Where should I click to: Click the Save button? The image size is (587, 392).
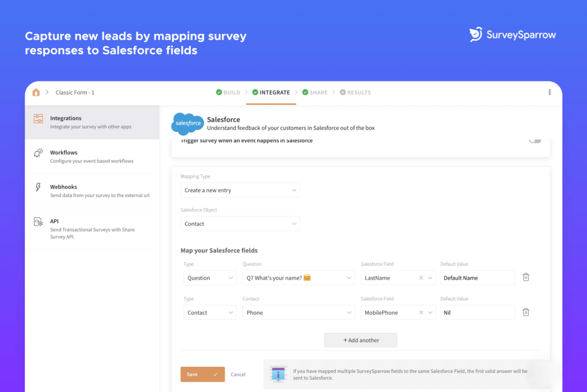click(x=202, y=374)
